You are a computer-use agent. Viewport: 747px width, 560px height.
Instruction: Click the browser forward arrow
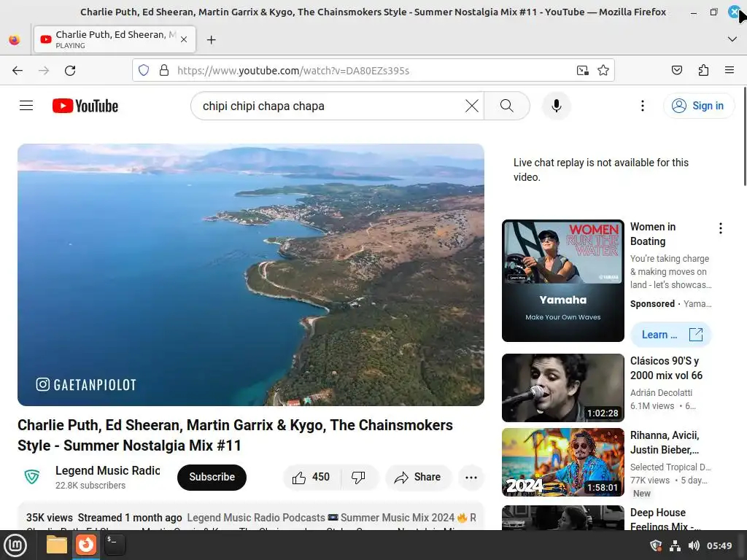[x=44, y=71]
